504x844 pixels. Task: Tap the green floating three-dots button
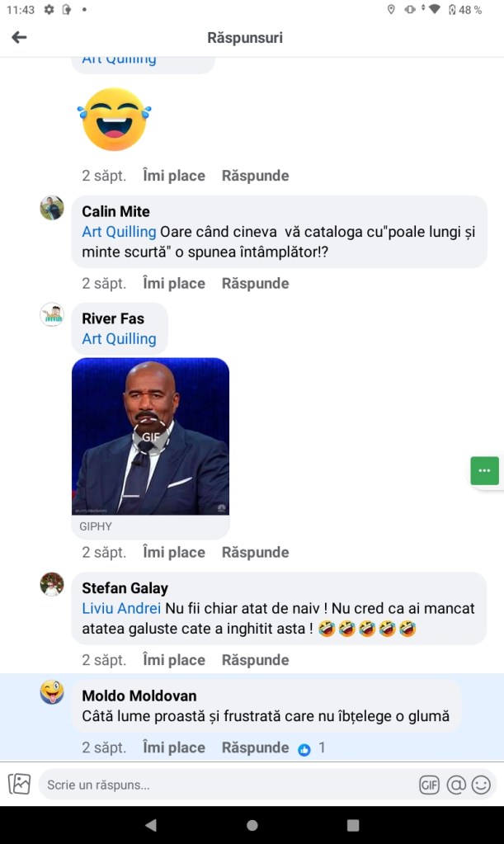click(x=484, y=470)
